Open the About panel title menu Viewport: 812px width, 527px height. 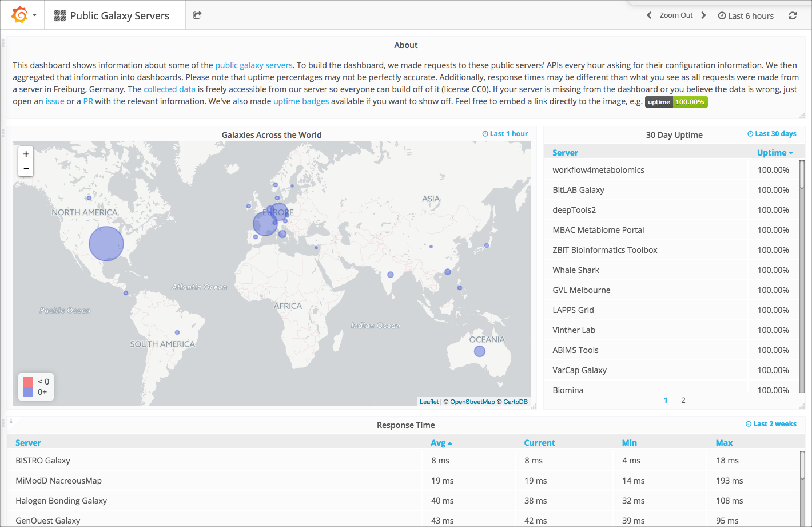(x=406, y=45)
